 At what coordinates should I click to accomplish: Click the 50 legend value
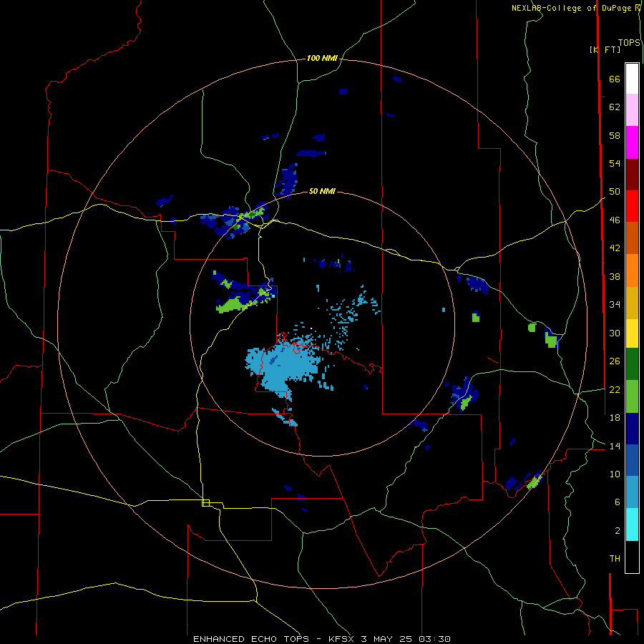[615, 191]
